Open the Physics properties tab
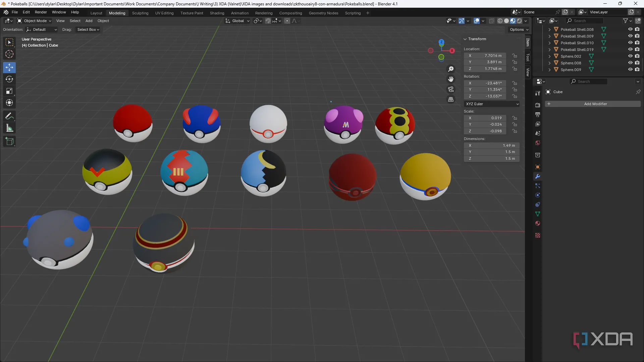 click(x=538, y=195)
